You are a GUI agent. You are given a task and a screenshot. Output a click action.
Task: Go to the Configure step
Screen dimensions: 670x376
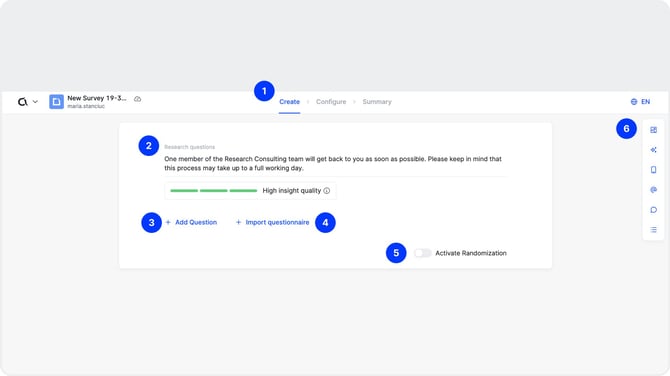331,102
